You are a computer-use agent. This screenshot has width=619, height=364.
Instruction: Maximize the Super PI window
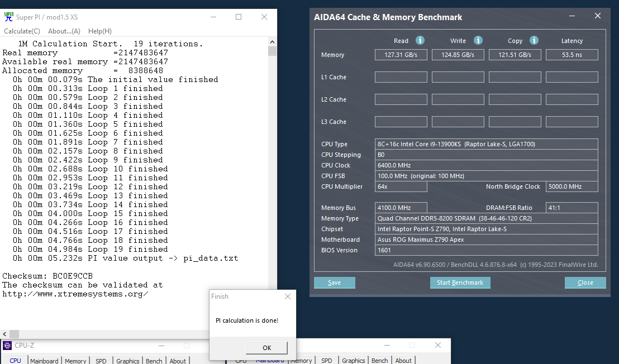239,17
